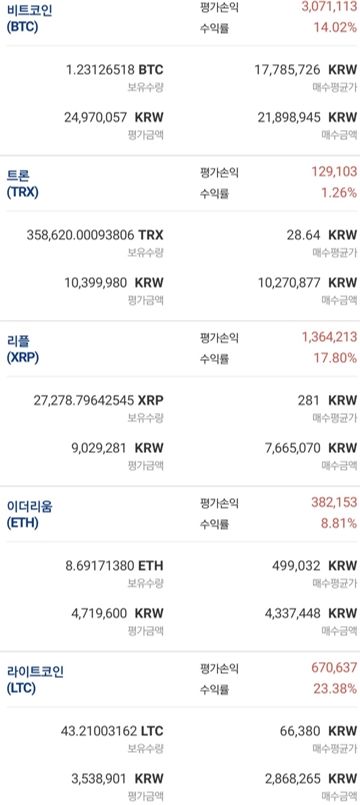Tap BTC average buy price 17,785,726 KRW
Image resolution: width=360 pixels, height=805 pixels.
coord(306,69)
